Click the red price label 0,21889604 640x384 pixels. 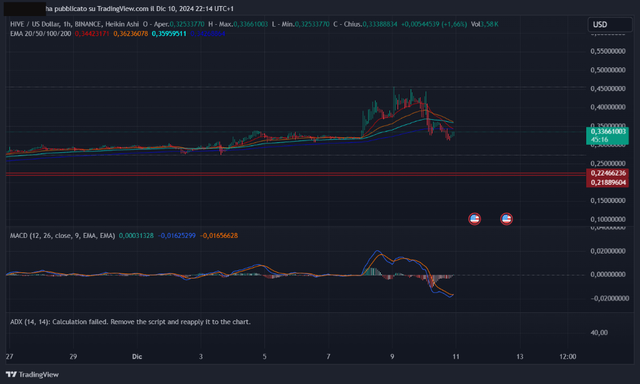point(607,182)
